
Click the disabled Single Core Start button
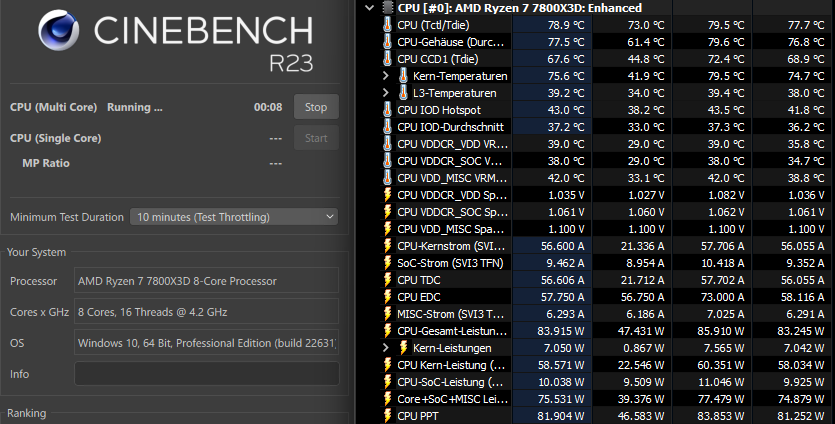(316, 138)
